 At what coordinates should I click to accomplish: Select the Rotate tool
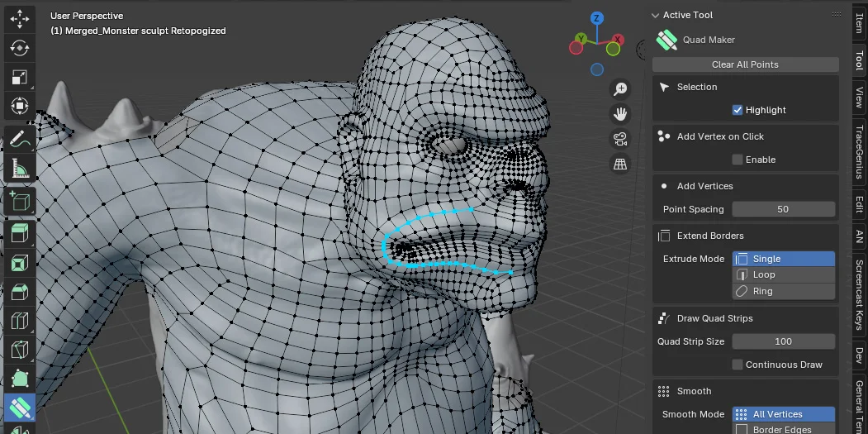(x=20, y=47)
